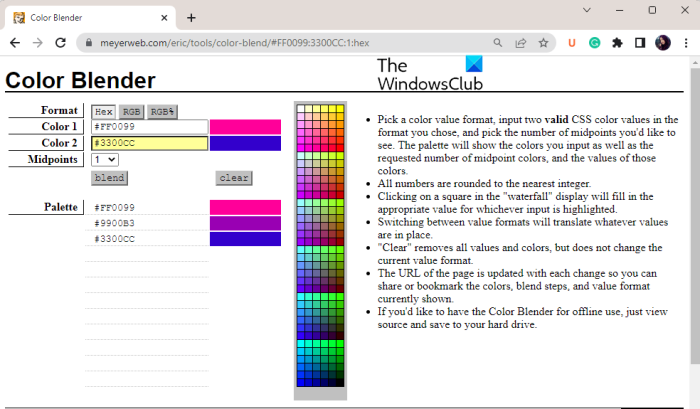Click the blend button
Screen dimensions: 700x409
(109, 178)
